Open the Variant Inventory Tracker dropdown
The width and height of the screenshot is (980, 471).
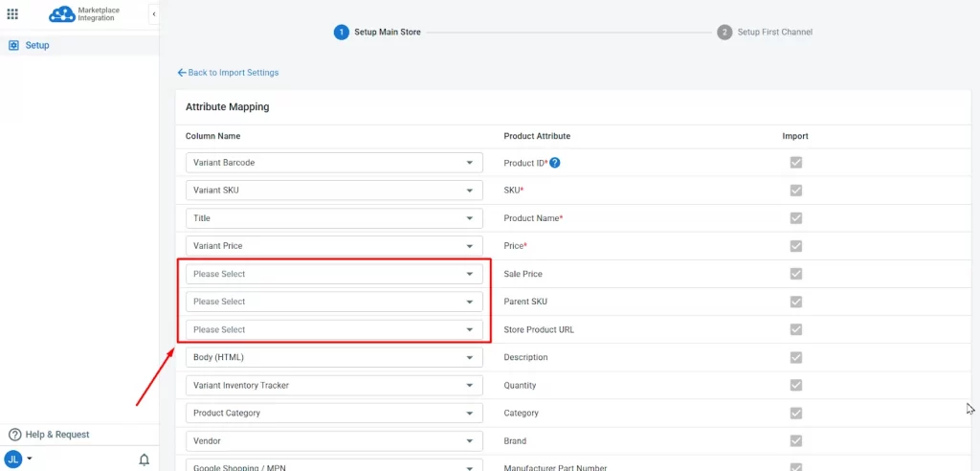click(334, 385)
